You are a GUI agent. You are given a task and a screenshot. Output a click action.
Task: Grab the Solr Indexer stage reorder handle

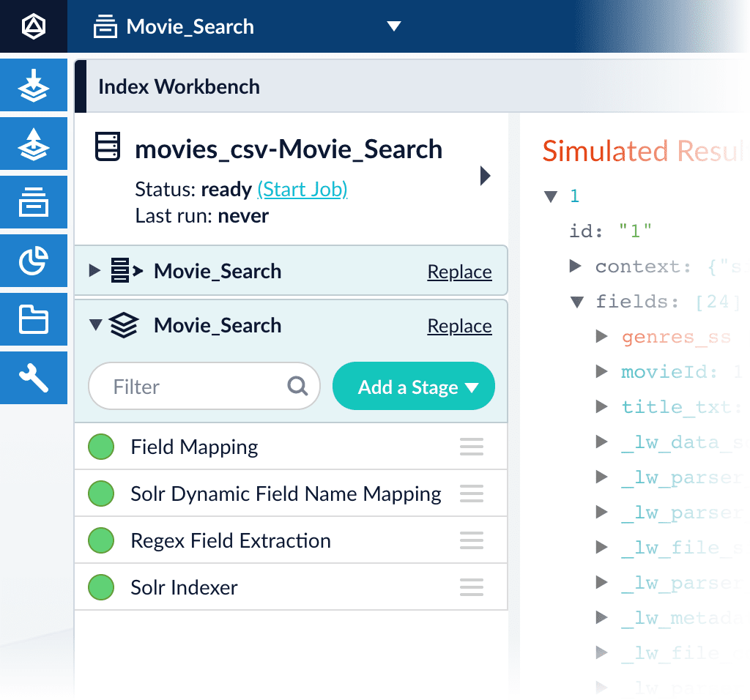pos(472,587)
